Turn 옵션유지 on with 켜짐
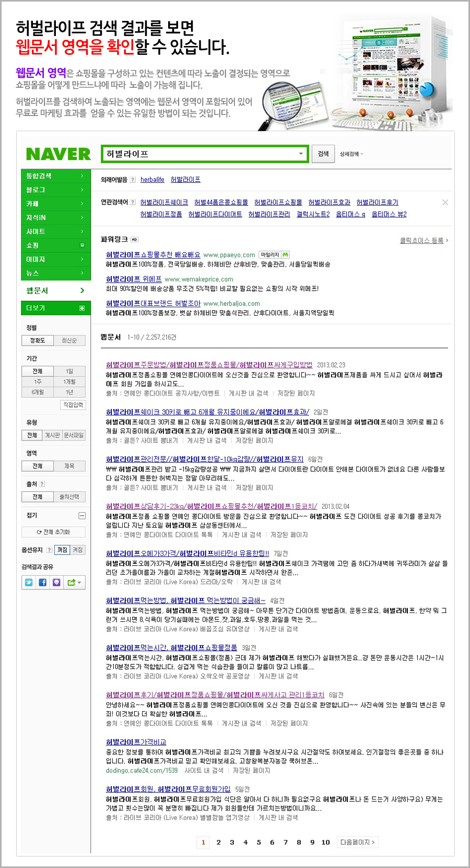The width and height of the screenshot is (470, 868). [78, 550]
